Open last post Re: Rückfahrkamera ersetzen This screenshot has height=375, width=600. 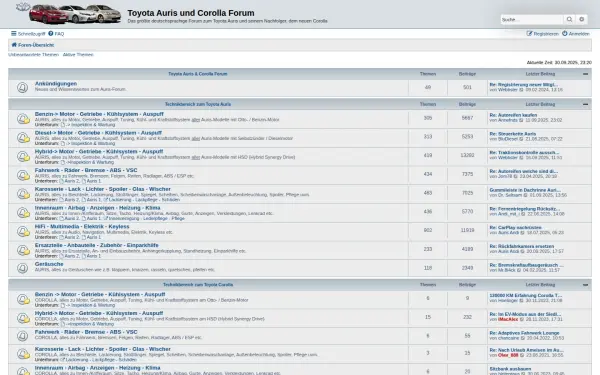(x=522, y=246)
